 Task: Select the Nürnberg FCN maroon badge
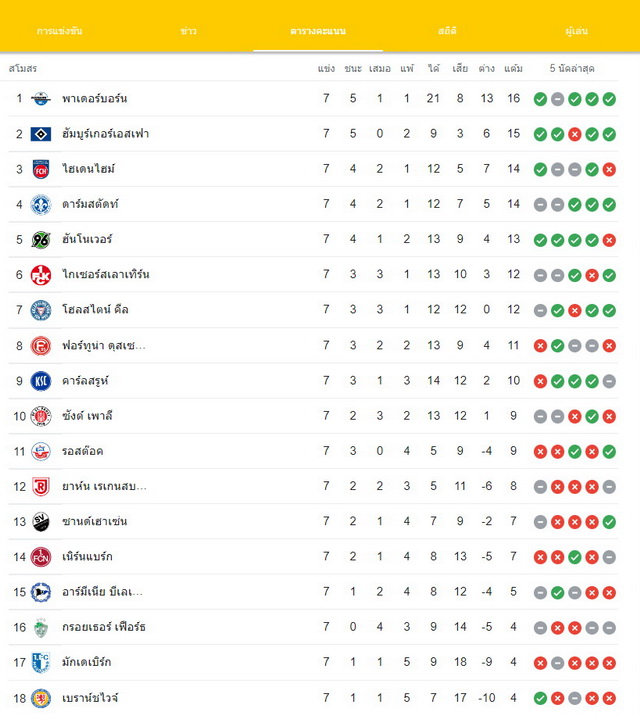point(41,557)
